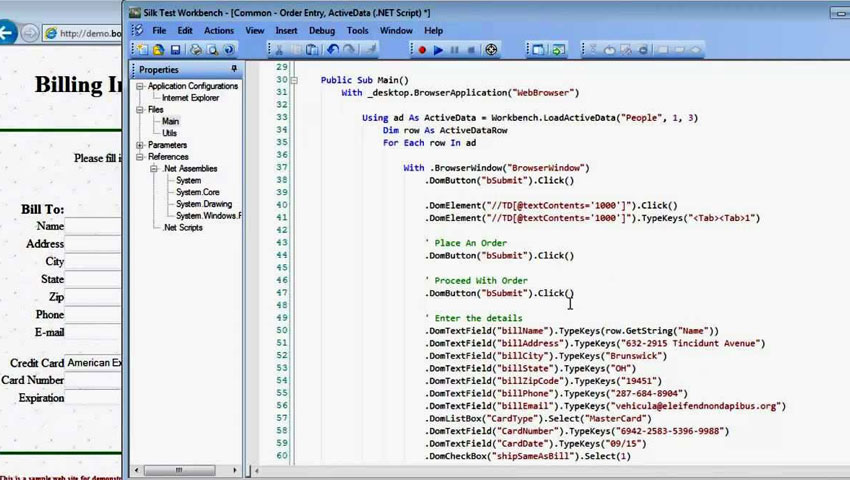Expand the Parameters tree node
This screenshot has width=850, height=480.
[x=140, y=145]
